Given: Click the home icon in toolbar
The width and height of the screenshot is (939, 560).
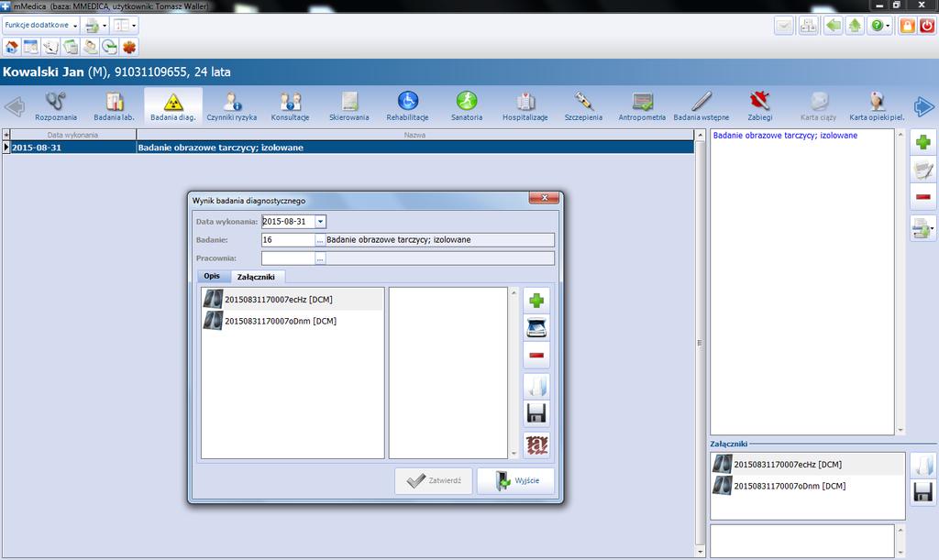Looking at the screenshot, I should click(x=11, y=47).
